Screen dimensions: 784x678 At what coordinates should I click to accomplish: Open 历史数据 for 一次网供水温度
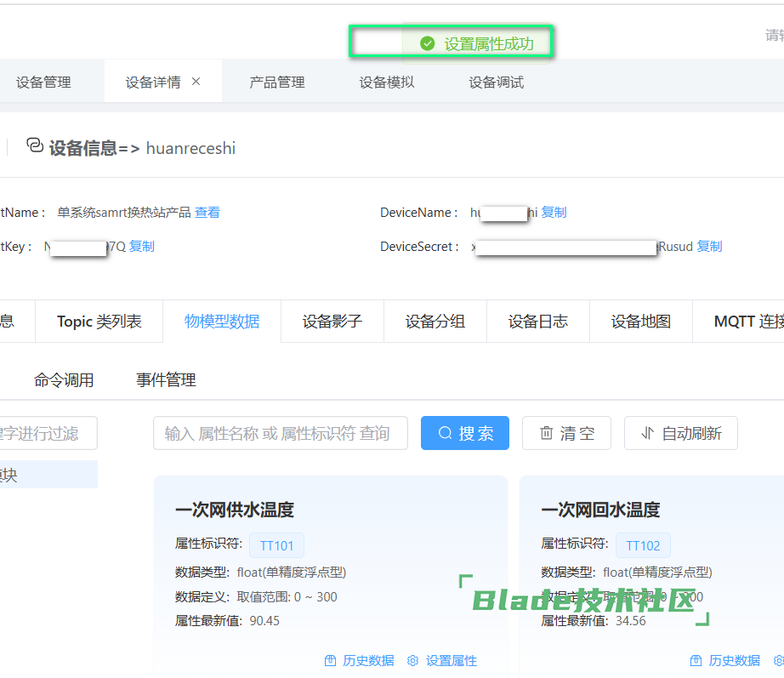(360, 661)
